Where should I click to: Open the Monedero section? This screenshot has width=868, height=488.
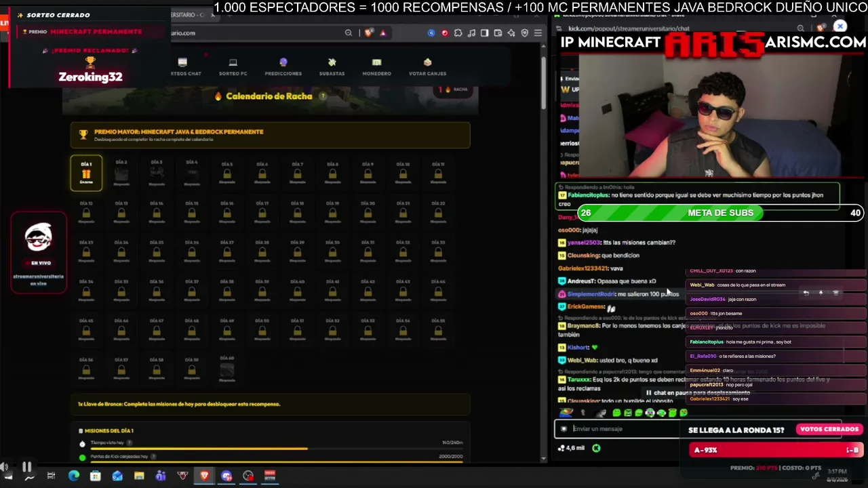(x=376, y=67)
